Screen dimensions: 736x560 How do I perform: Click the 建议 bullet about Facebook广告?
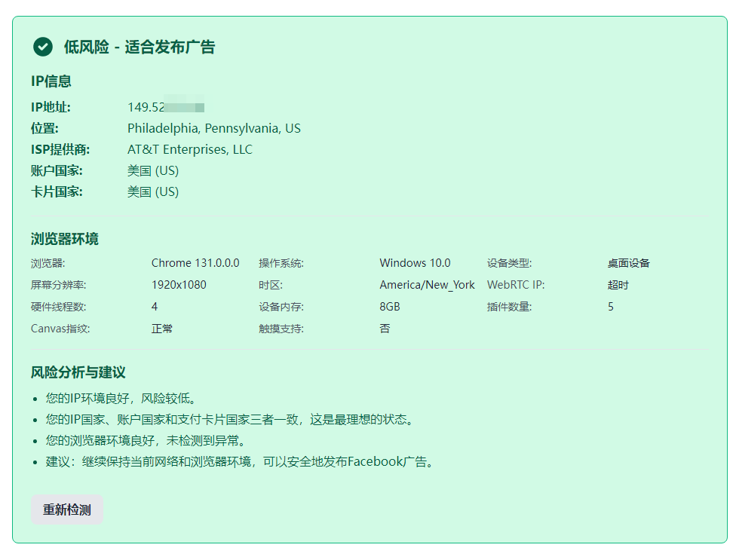click(x=240, y=461)
